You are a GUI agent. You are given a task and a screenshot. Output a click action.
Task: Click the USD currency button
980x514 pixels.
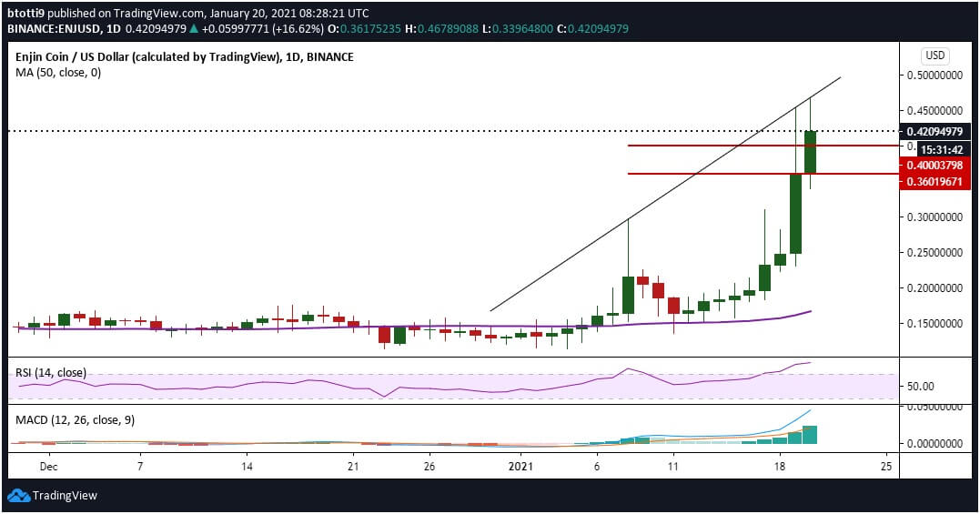point(935,55)
